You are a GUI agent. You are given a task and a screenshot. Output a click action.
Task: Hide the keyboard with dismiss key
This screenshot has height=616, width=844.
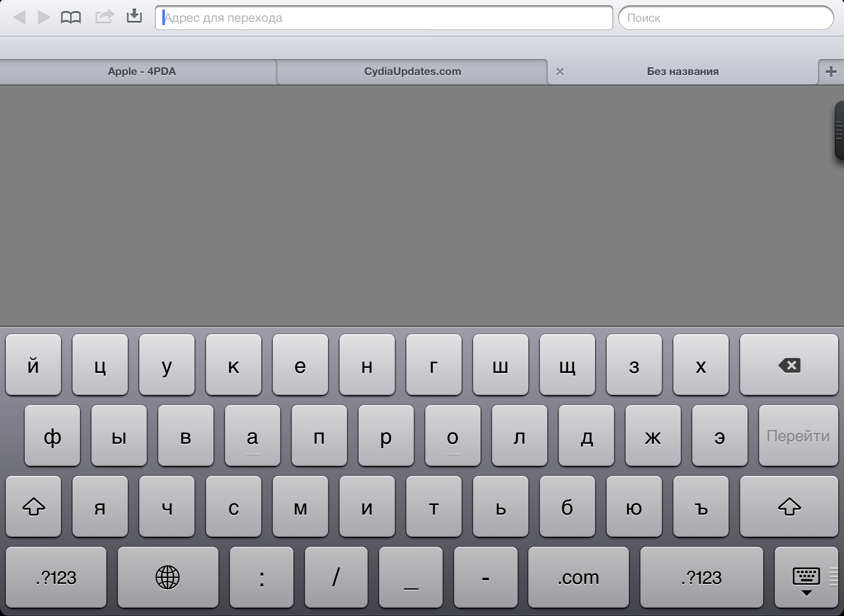(x=806, y=577)
